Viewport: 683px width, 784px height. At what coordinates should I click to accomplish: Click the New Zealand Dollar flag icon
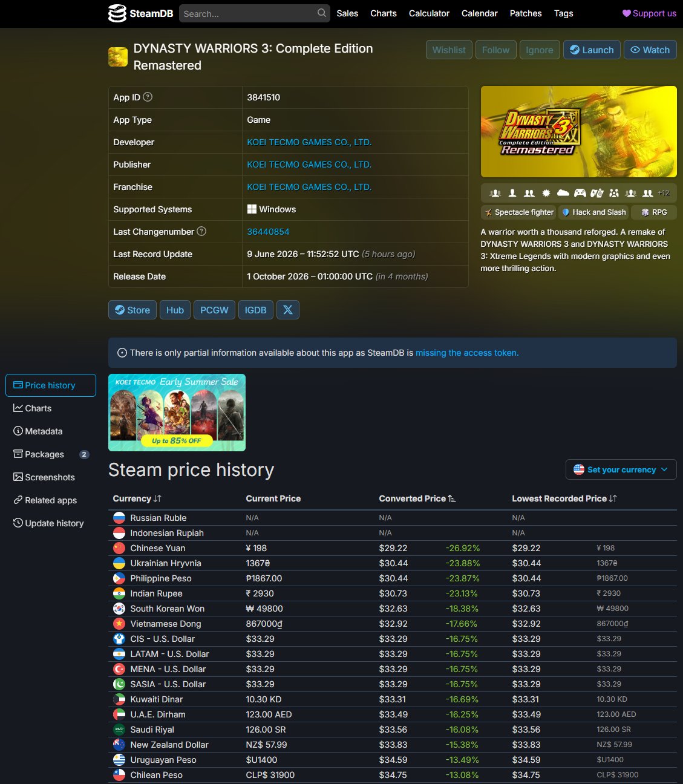tap(119, 745)
